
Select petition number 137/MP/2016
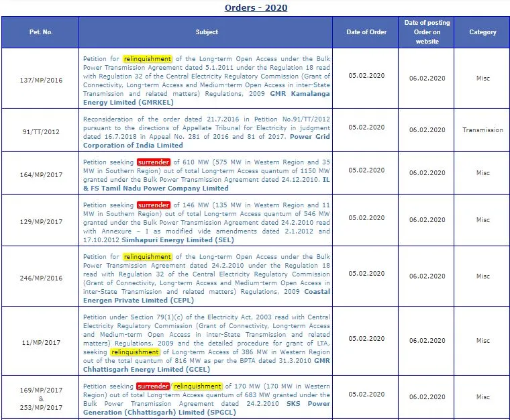pyautogui.click(x=41, y=80)
